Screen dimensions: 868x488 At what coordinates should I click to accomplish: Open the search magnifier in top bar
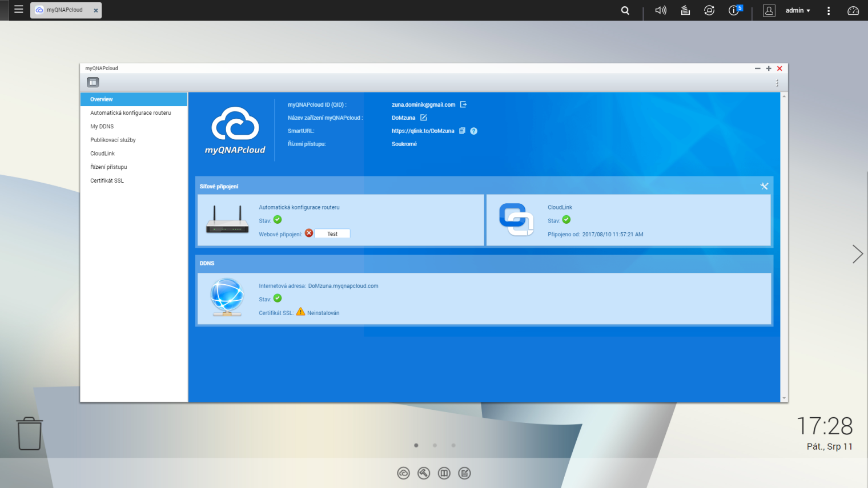[x=625, y=10]
